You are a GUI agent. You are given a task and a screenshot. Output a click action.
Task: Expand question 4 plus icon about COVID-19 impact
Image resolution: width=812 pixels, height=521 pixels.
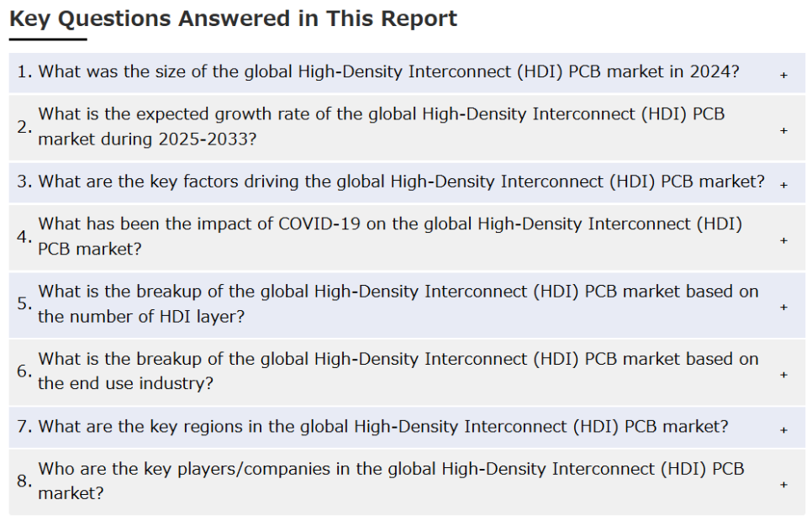[x=783, y=240]
